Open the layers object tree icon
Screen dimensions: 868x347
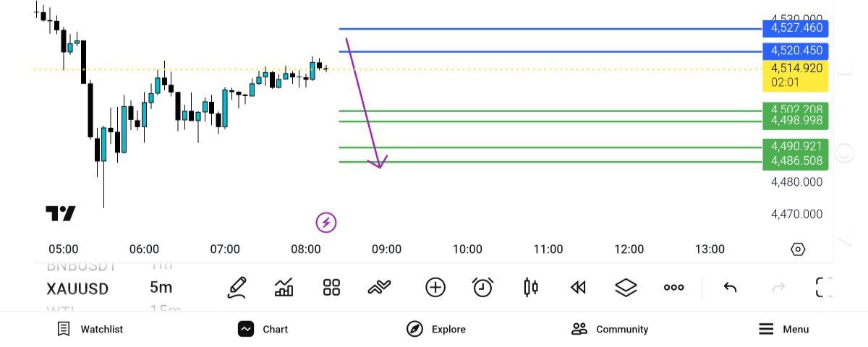[x=626, y=288]
